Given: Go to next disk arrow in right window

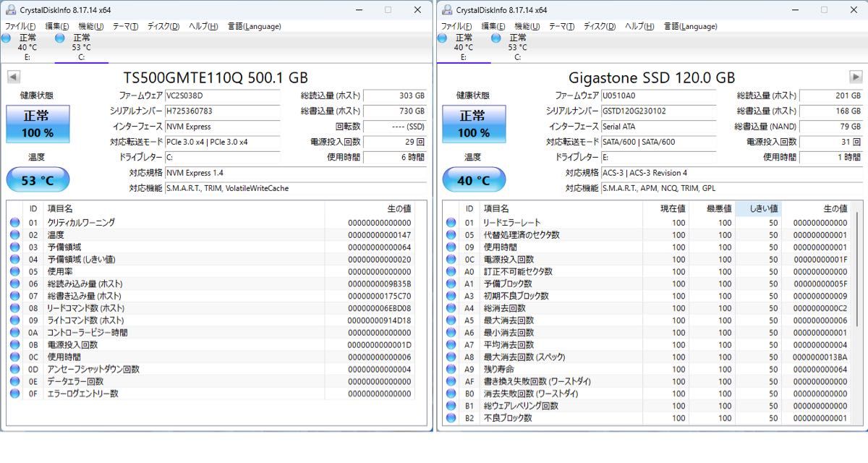Looking at the screenshot, I should pyautogui.click(x=856, y=77).
